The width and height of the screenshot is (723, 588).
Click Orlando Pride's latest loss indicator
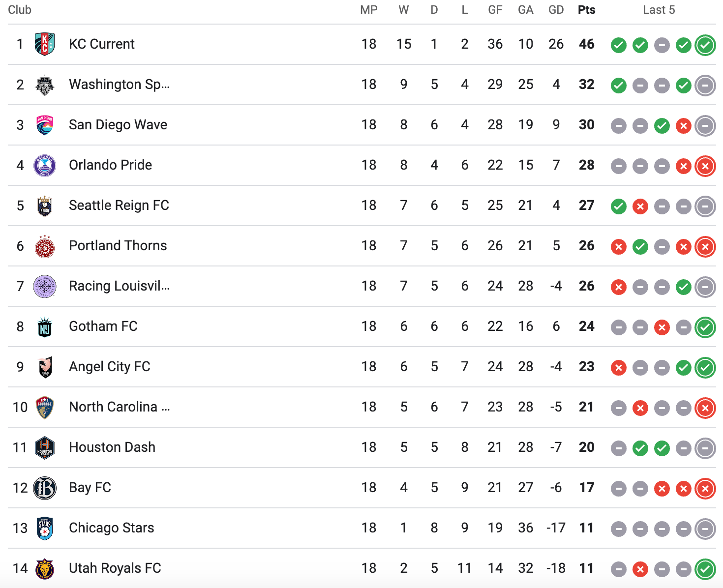click(x=705, y=166)
